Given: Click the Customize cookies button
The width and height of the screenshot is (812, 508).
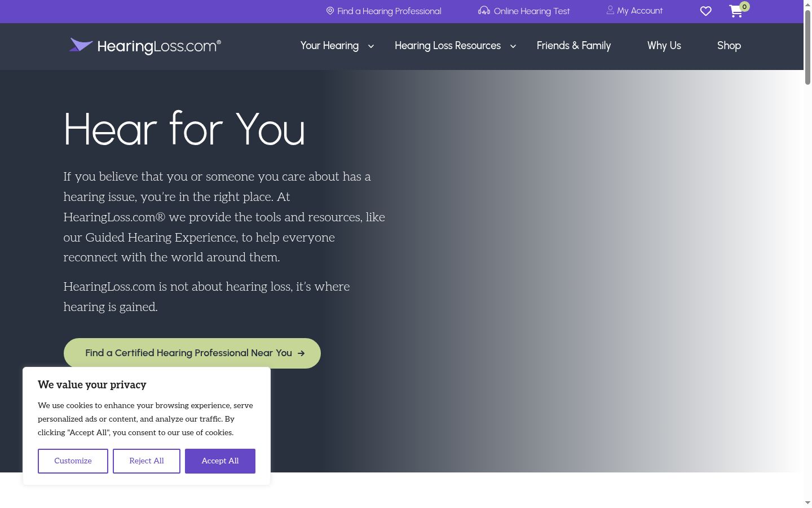Looking at the screenshot, I should pyautogui.click(x=73, y=461).
